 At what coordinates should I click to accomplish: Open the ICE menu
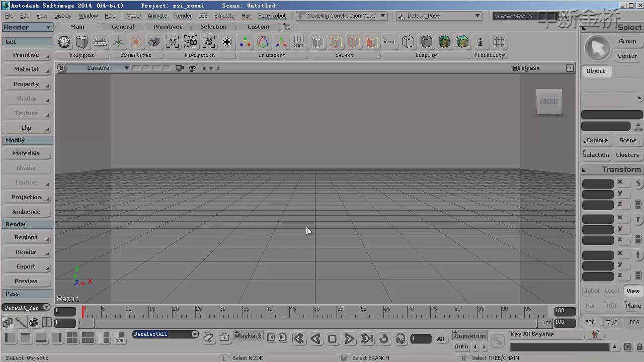(203, 16)
